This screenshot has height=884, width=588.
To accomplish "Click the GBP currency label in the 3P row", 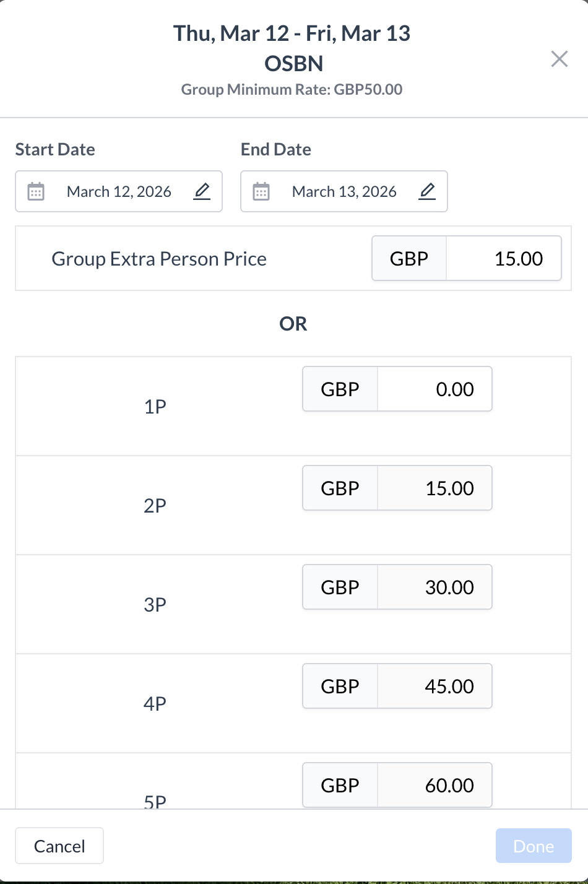I will pos(340,587).
